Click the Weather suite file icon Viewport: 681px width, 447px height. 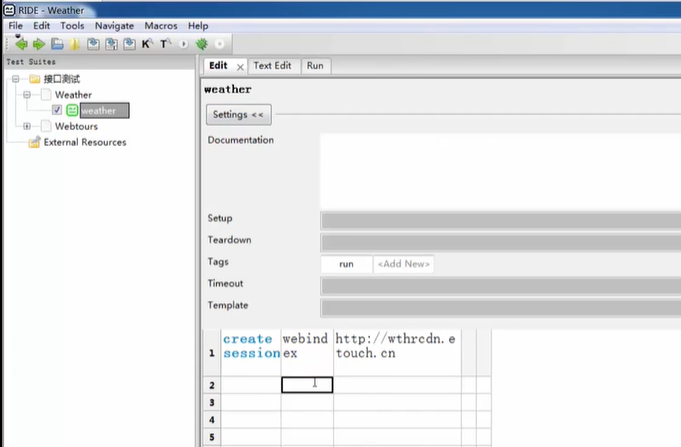[x=46, y=95]
